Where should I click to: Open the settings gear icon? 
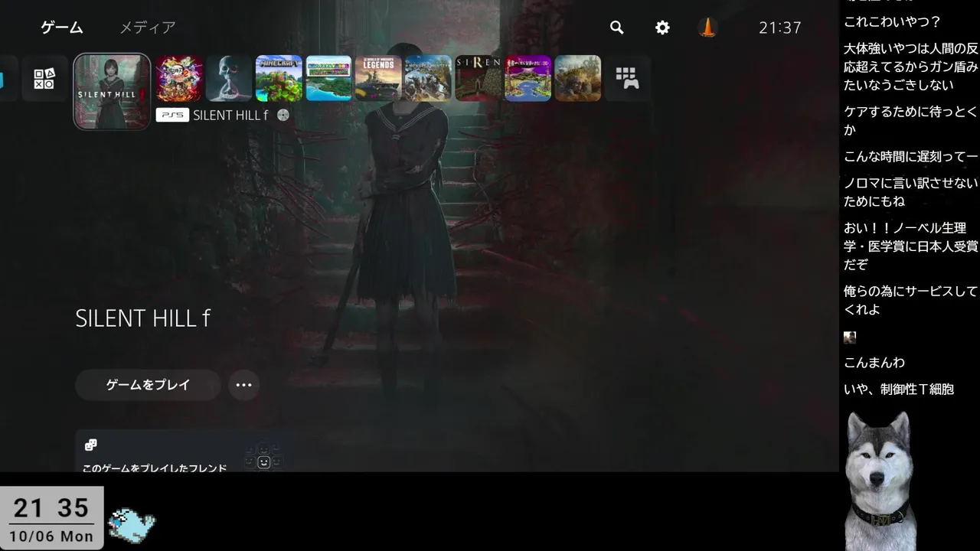click(662, 28)
